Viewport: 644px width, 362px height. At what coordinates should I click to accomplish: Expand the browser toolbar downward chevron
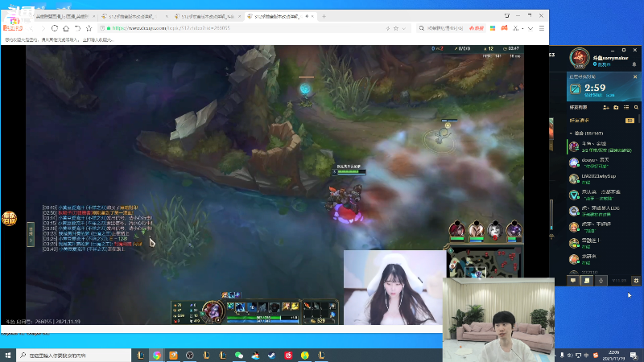530,28
